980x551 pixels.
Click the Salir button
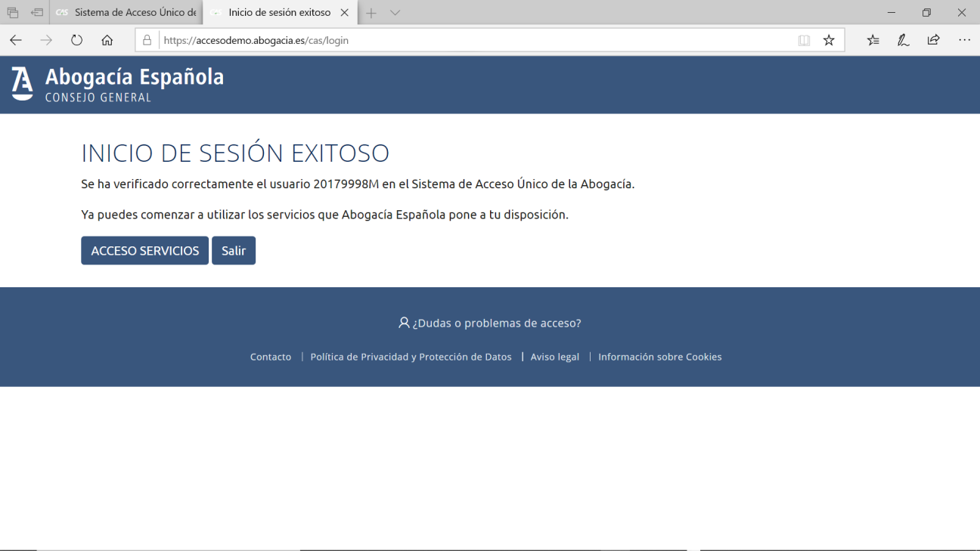234,251
